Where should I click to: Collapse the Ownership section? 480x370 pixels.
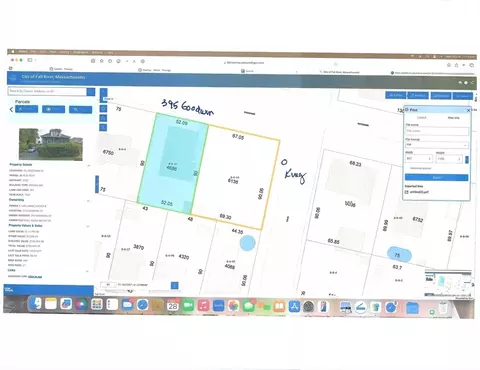tap(88, 201)
